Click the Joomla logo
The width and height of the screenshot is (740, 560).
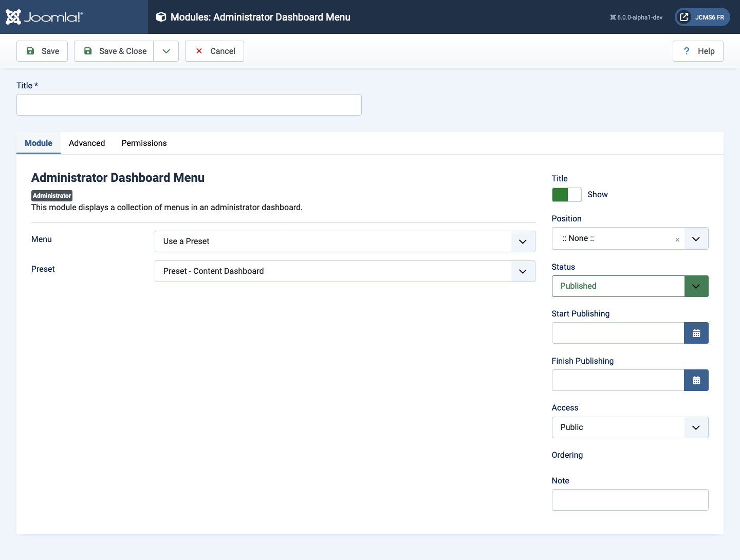[x=44, y=17]
